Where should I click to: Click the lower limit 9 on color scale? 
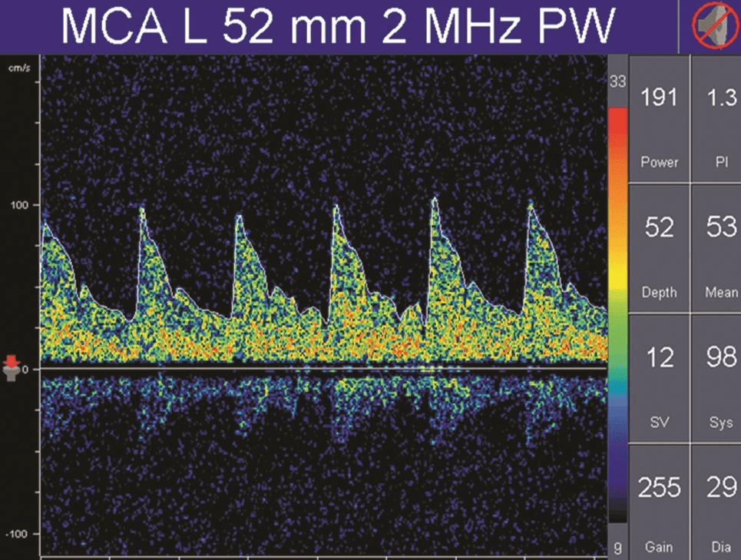click(x=618, y=547)
